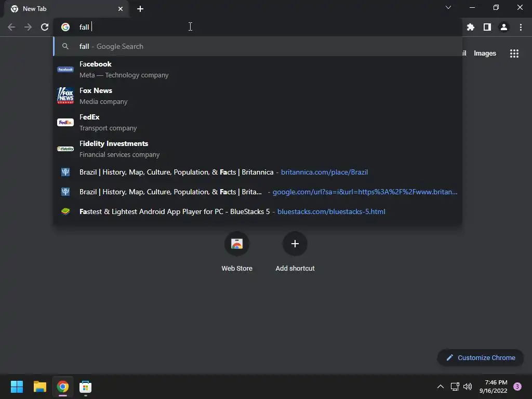Click the Web Store label
Screen dimensions: 532x399
[237, 268]
